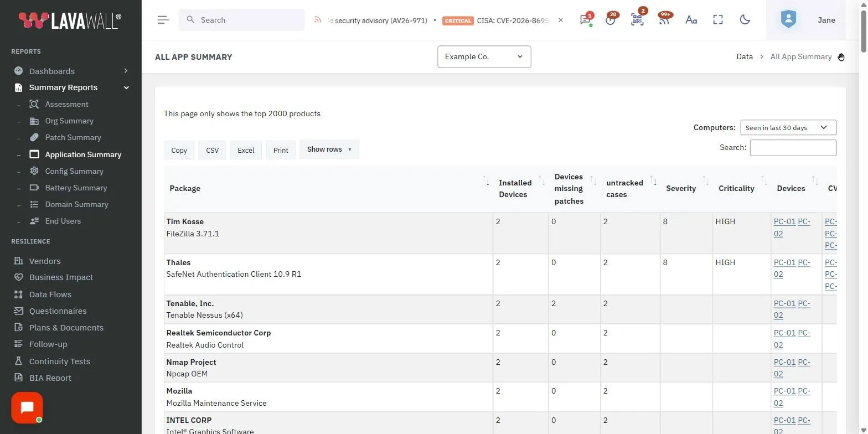
Task: Toggle fullscreen mode
Action: pos(718,20)
